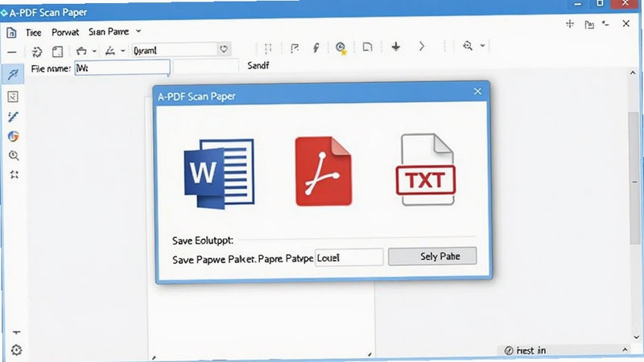Click the crosshair icon at top right
The width and height of the screenshot is (644, 362).
click(x=570, y=24)
